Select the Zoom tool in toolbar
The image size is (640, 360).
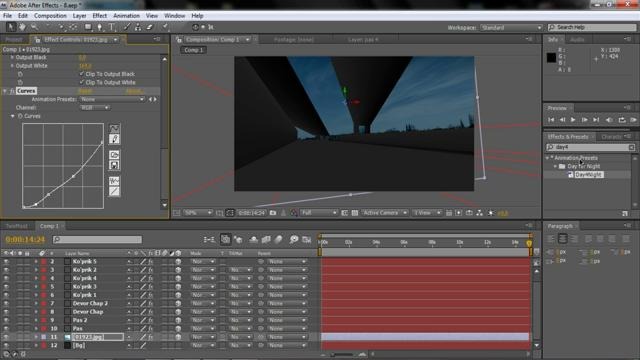pyautogui.click(x=34, y=27)
